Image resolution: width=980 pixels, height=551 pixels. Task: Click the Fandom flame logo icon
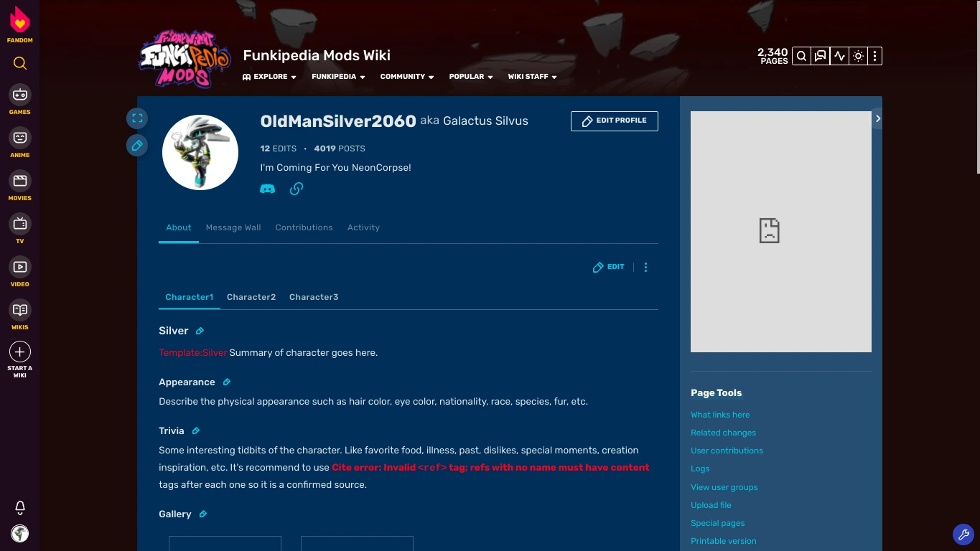point(19,19)
